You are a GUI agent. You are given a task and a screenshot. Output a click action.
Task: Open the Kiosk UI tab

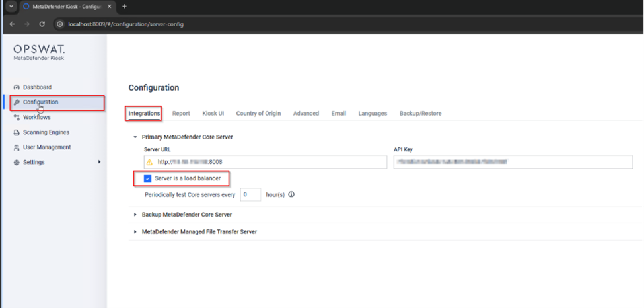pyautogui.click(x=213, y=114)
